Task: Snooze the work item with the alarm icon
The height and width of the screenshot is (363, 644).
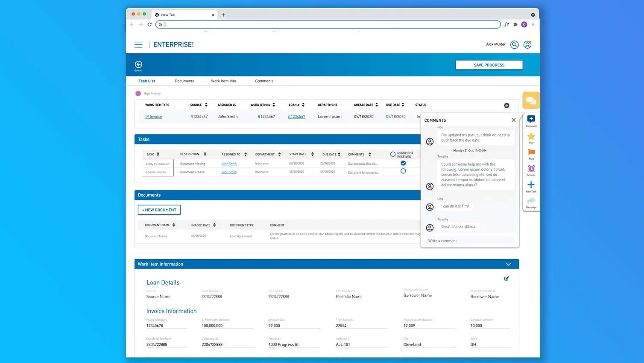Action: point(531,169)
